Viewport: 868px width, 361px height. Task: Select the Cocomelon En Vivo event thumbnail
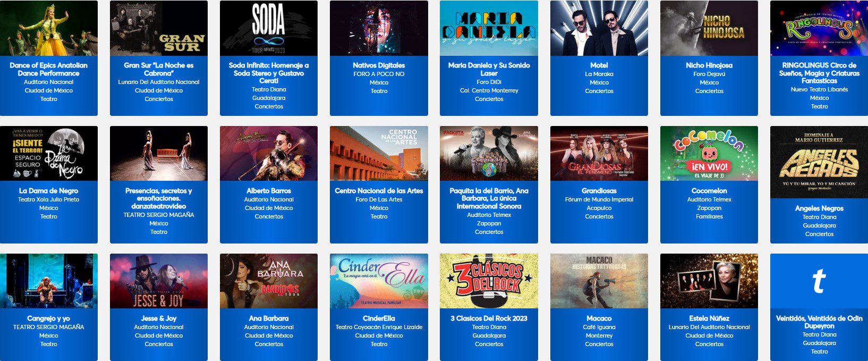[x=709, y=154]
